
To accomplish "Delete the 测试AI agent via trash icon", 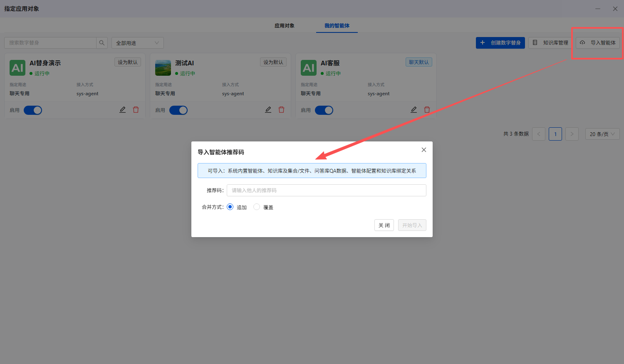I will [282, 110].
